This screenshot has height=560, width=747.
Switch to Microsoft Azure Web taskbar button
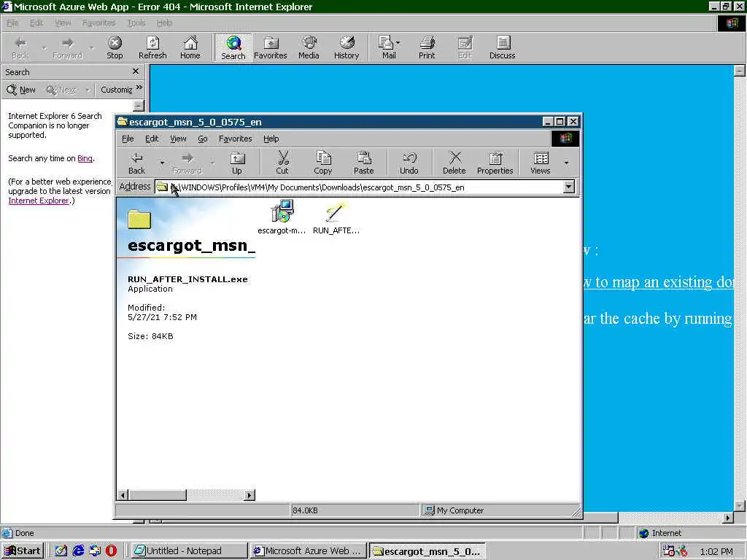(x=309, y=551)
